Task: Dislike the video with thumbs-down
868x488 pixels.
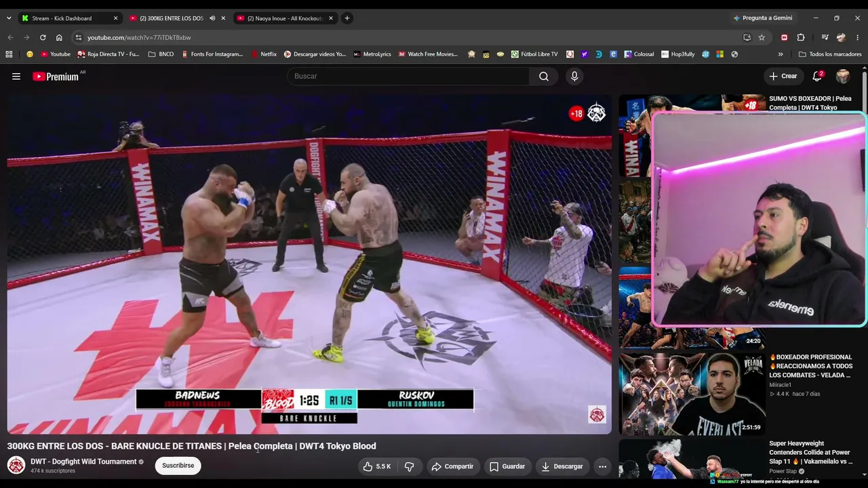Action: click(409, 466)
